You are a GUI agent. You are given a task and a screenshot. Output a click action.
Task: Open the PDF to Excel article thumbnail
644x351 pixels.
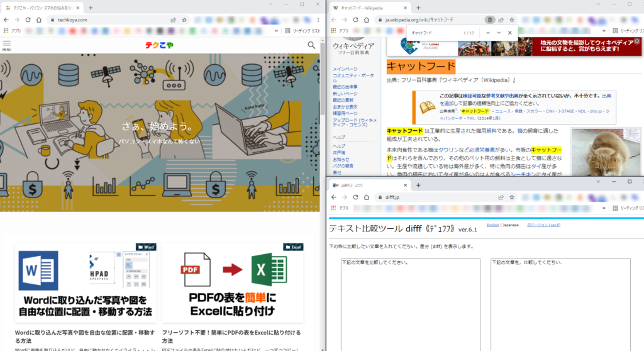pos(233,283)
